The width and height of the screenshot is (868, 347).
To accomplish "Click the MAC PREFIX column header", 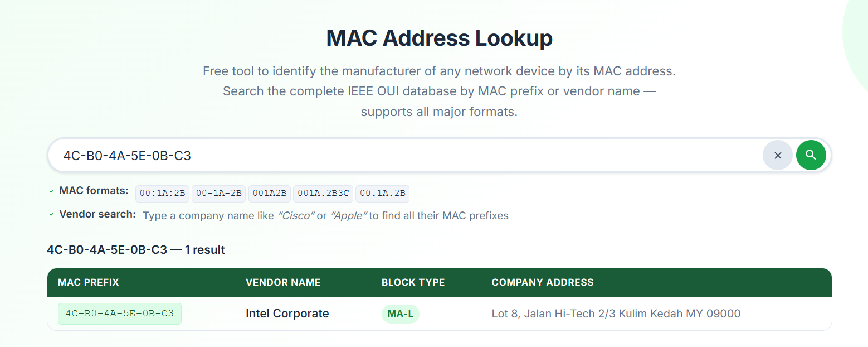I will [x=88, y=282].
